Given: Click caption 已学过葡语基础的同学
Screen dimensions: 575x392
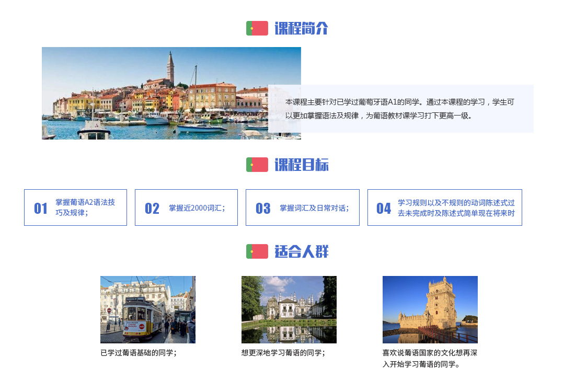Looking at the screenshot, I should pyautogui.click(x=139, y=353).
